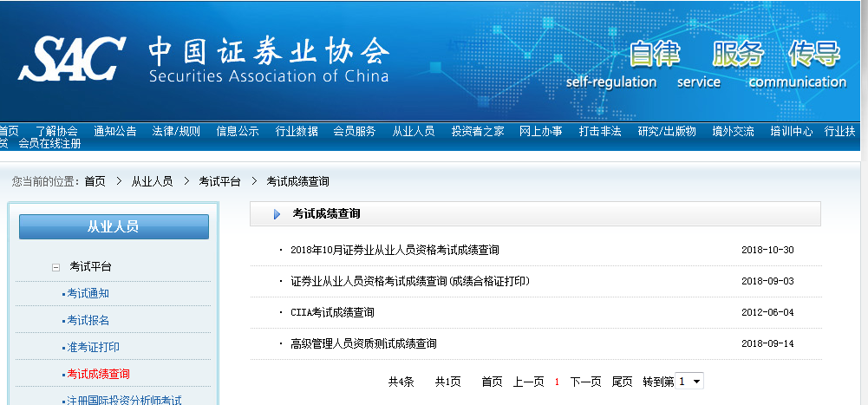Open 准考证打印 in sidebar
The width and height of the screenshot is (868, 405).
tap(93, 348)
